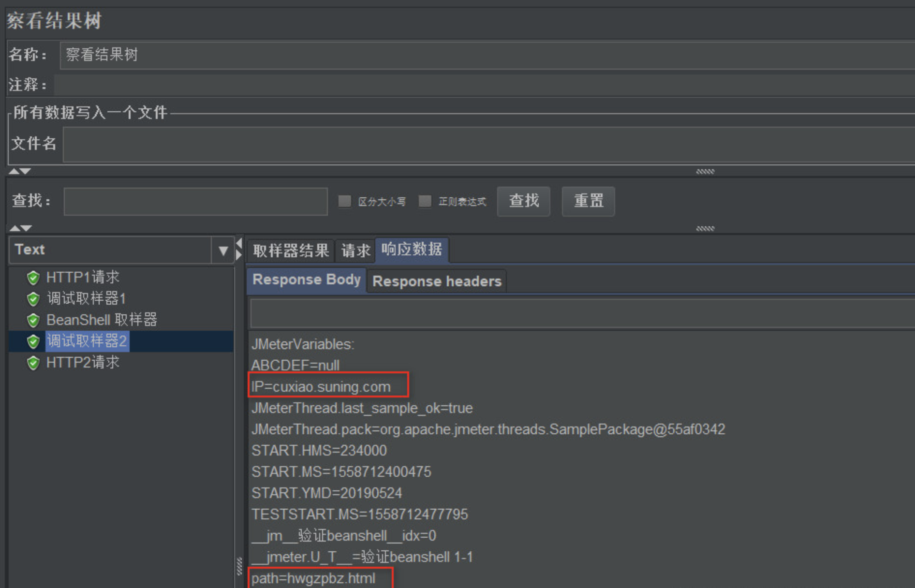Collapse file panel using split arrows above 查找
Screen dimensions: 915x588
(x=20, y=171)
